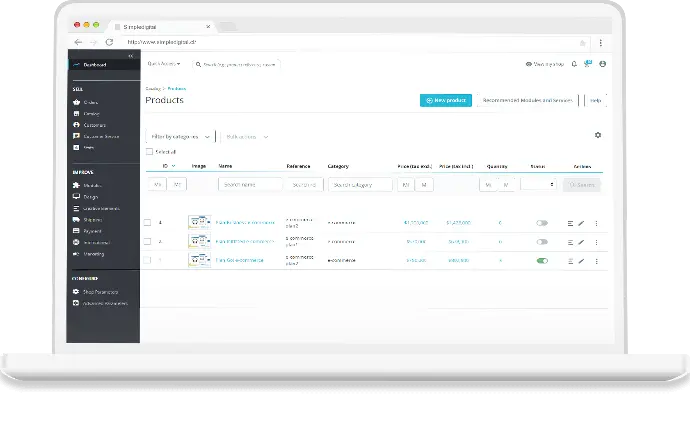Disable the status toggle for product 1
690x421 pixels.
[542, 260]
